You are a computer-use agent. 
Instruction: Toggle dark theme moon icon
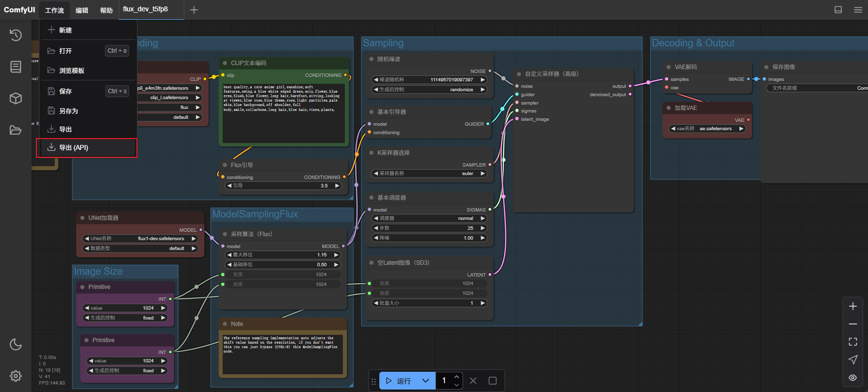point(16,344)
